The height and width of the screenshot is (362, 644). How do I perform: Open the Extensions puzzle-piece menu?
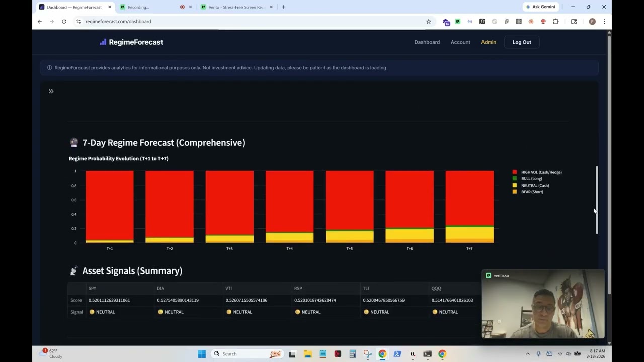(x=555, y=21)
